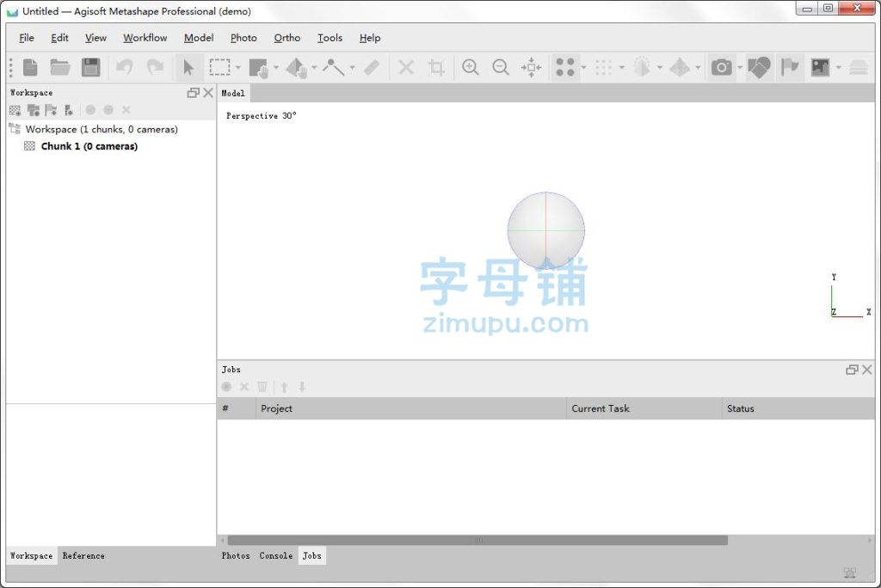Close the Workspace pane
This screenshot has width=881, height=588.
[x=208, y=93]
